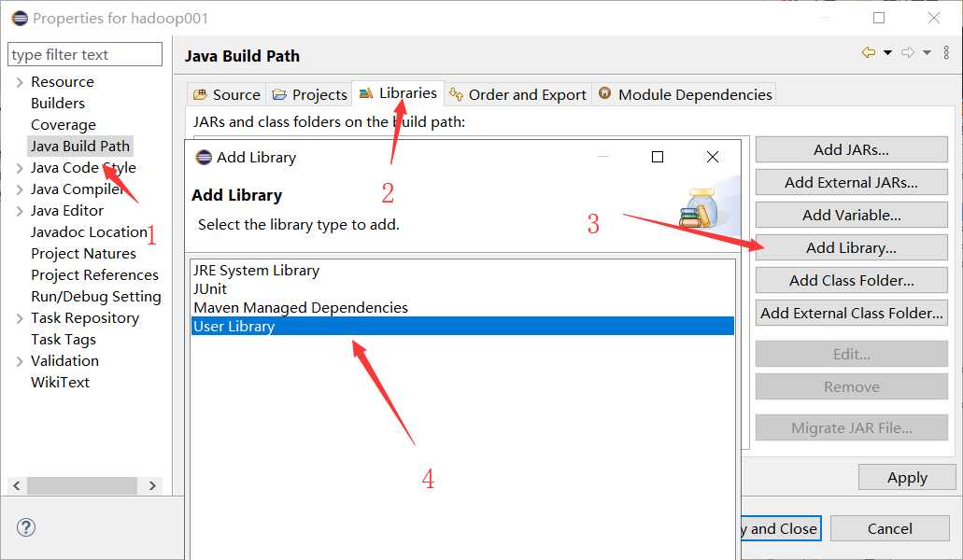This screenshot has width=963, height=560.
Task: Select Javadoc Location tree item
Action: 89,232
